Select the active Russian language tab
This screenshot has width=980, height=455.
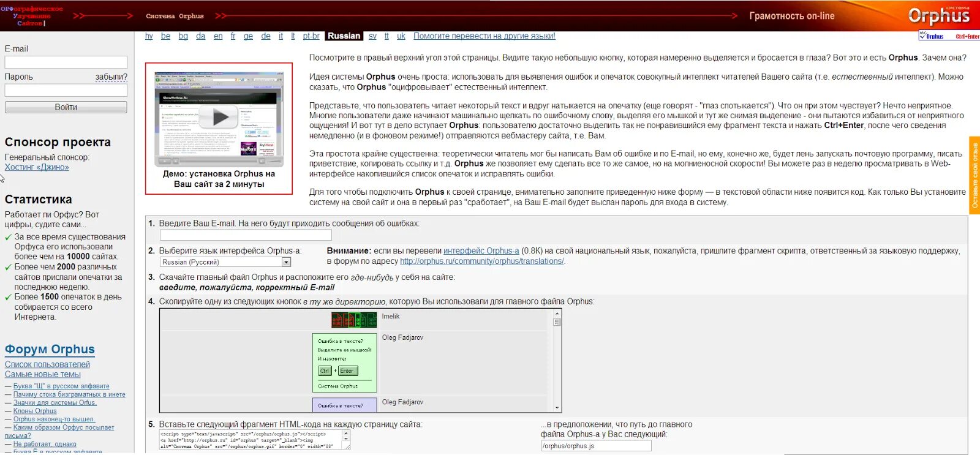pos(344,36)
